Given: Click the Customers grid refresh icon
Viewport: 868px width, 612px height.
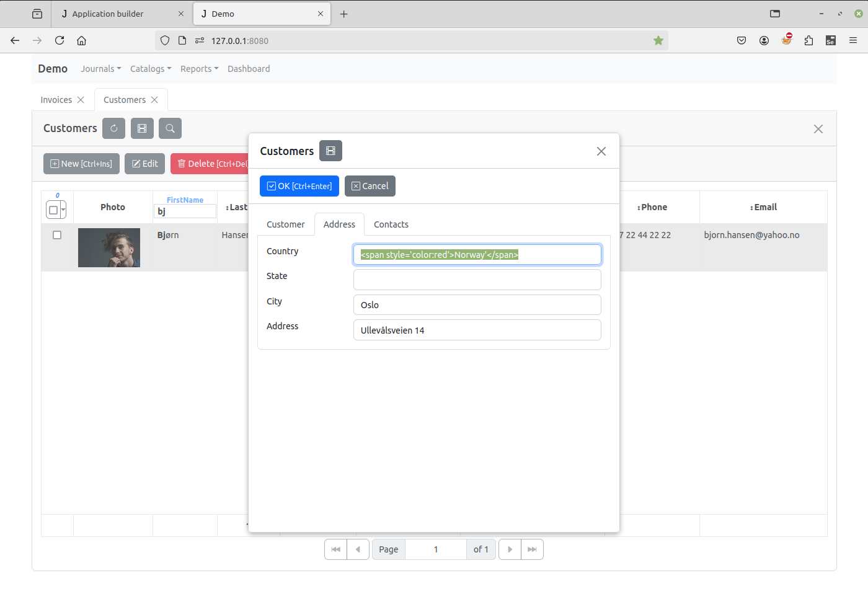Looking at the screenshot, I should click(113, 128).
